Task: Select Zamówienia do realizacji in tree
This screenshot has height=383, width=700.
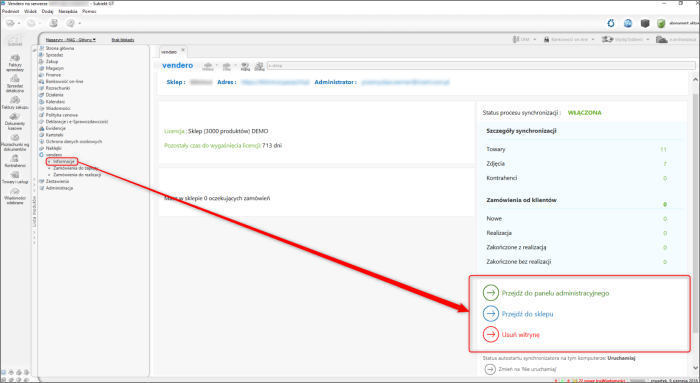Action: point(77,175)
